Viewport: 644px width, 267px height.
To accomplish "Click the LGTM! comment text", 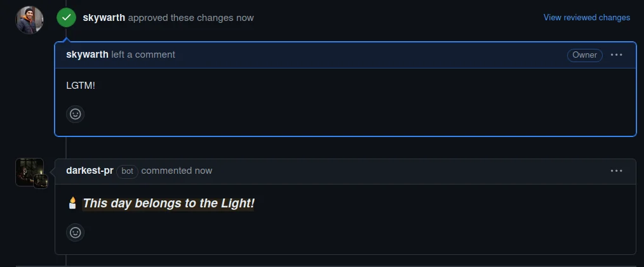I will coord(81,85).
